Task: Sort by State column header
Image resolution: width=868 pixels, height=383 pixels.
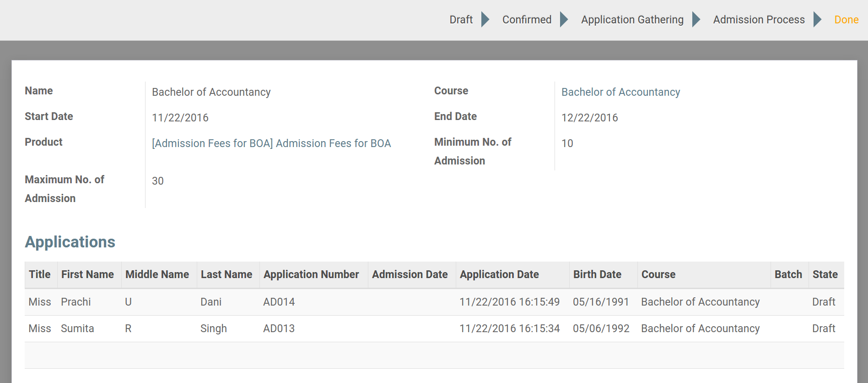Action: (825, 274)
